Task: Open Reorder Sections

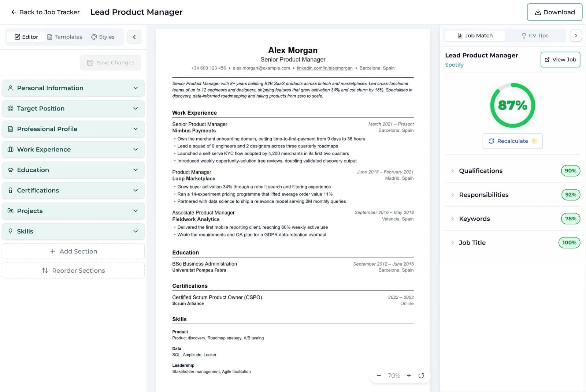Action: (73, 270)
